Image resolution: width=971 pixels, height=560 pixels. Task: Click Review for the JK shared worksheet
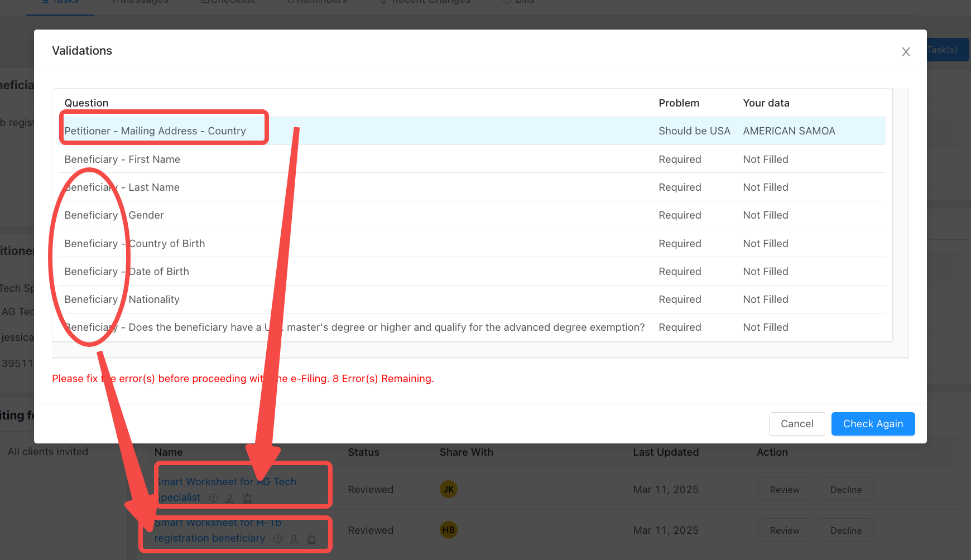[x=784, y=490]
